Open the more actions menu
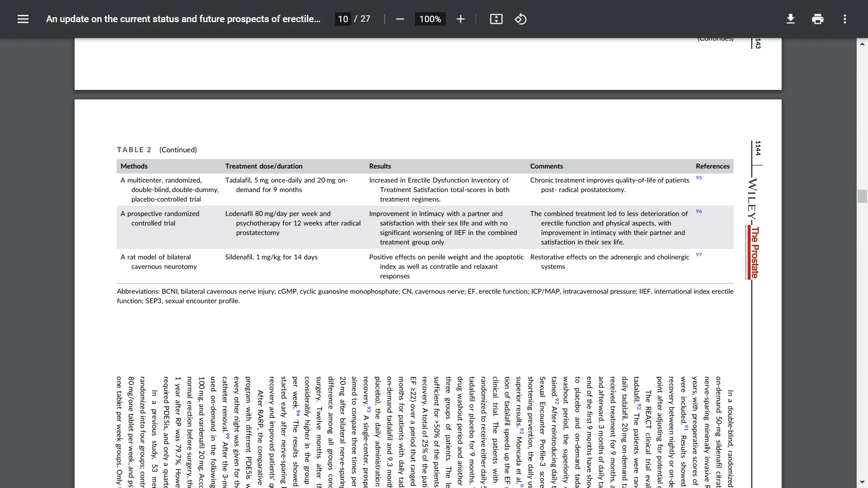The width and height of the screenshot is (868, 488). 844,19
